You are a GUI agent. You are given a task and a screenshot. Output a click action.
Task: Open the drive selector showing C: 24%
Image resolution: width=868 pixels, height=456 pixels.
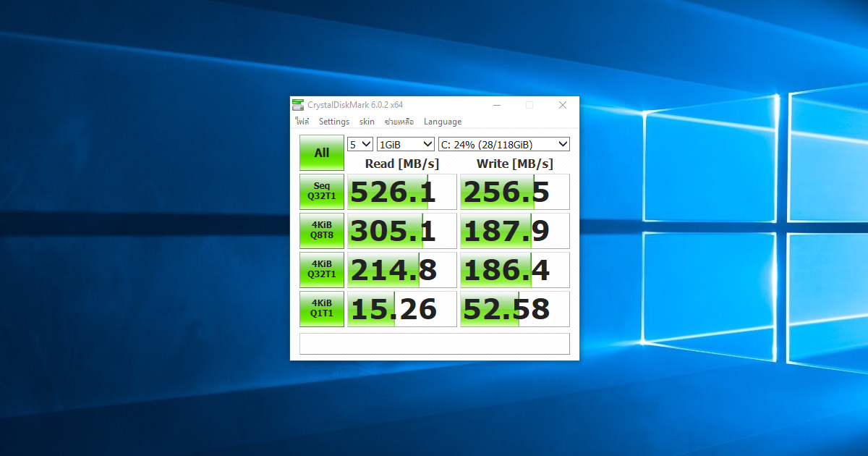(504, 144)
